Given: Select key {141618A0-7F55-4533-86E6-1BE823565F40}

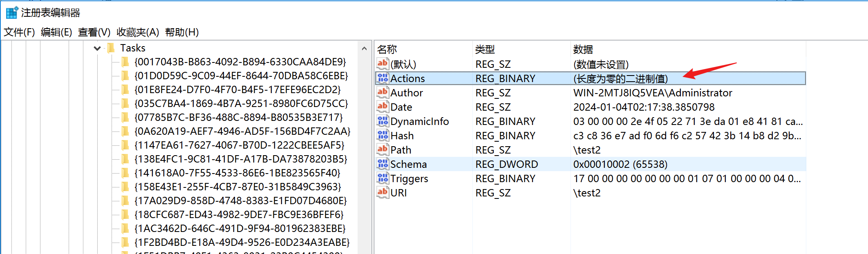Looking at the screenshot, I should click(x=237, y=173).
